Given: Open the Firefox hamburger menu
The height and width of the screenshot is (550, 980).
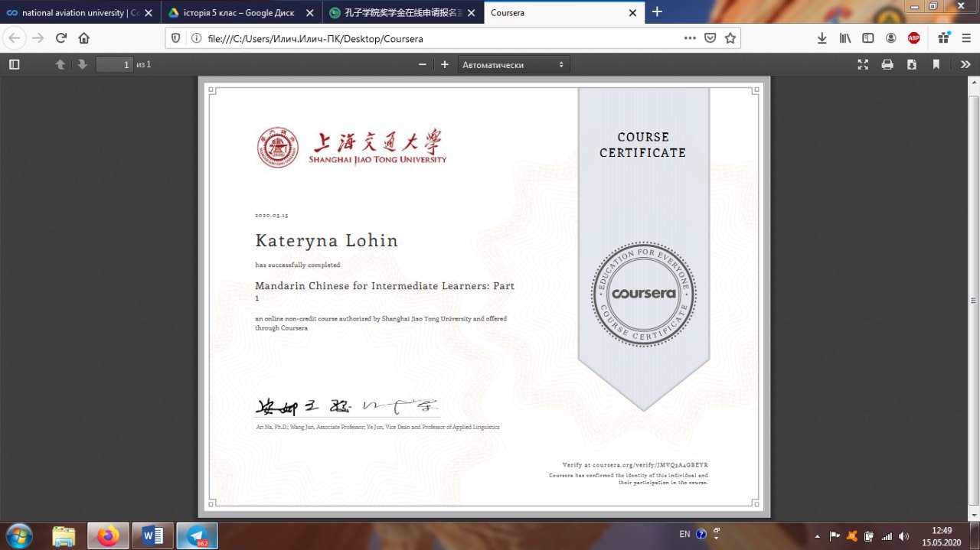Looking at the screenshot, I should [965, 38].
